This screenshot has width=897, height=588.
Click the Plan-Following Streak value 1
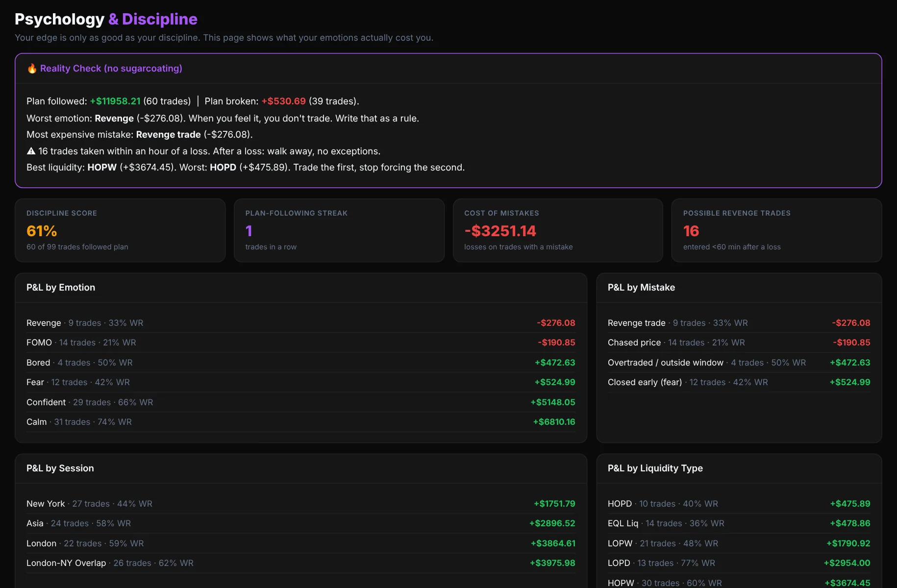coord(249,231)
